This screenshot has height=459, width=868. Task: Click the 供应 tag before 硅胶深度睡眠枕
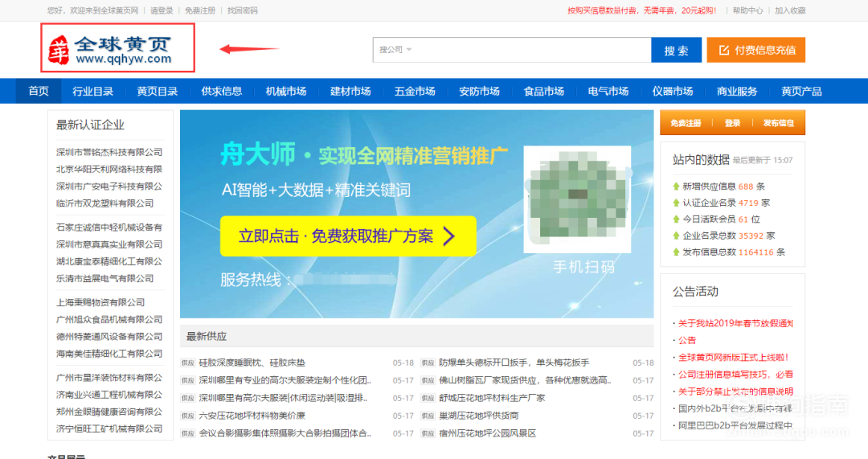pyautogui.click(x=188, y=363)
